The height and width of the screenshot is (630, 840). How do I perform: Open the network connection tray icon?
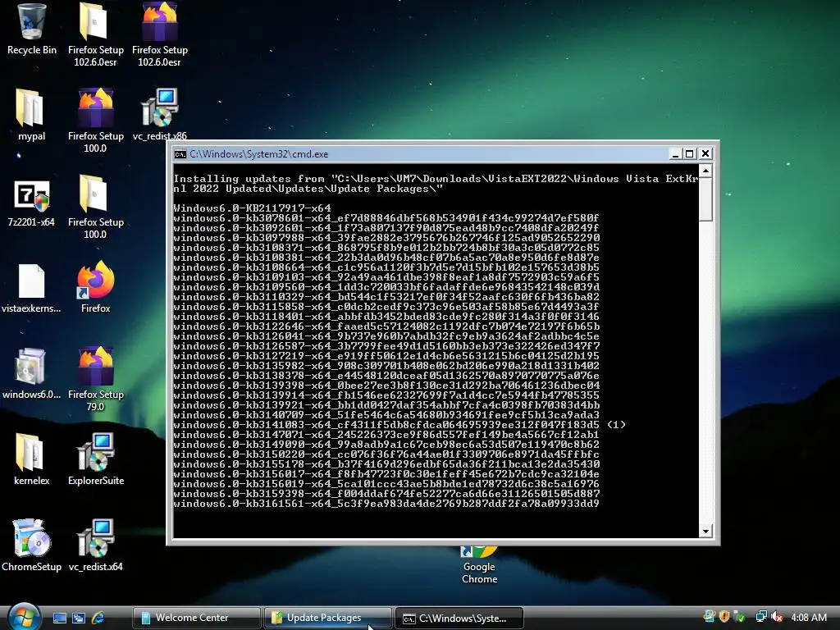coord(760,617)
